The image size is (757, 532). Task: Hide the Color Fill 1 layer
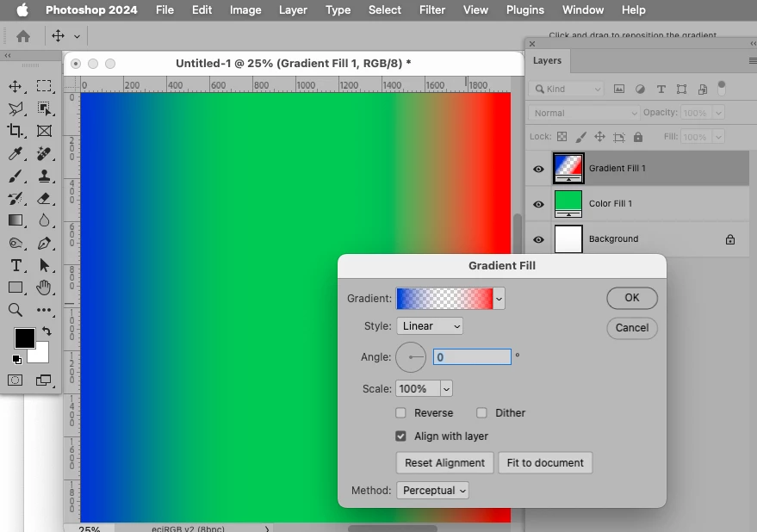coord(538,204)
